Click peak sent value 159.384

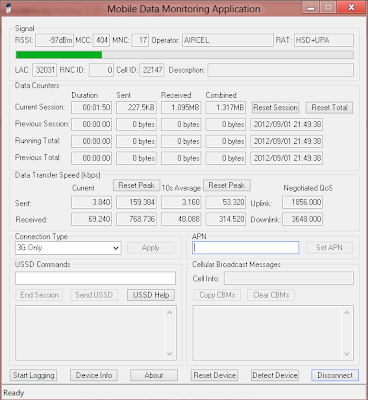pos(136,202)
